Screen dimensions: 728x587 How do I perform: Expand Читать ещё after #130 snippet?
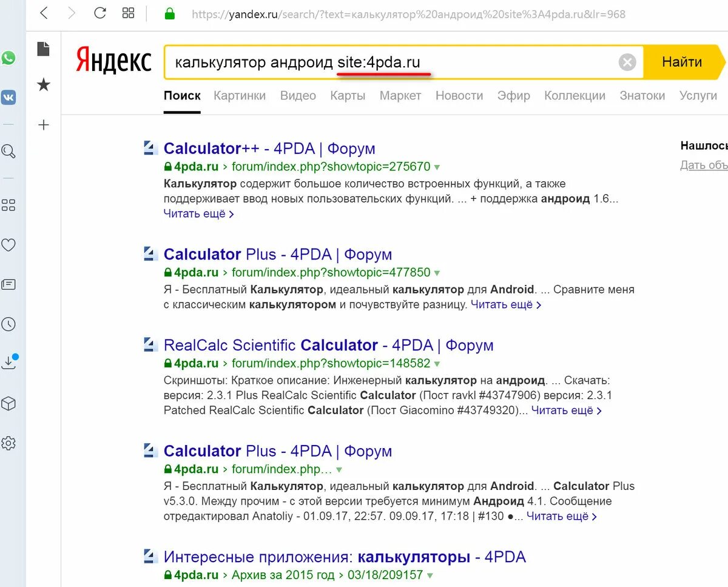(562, 516)
